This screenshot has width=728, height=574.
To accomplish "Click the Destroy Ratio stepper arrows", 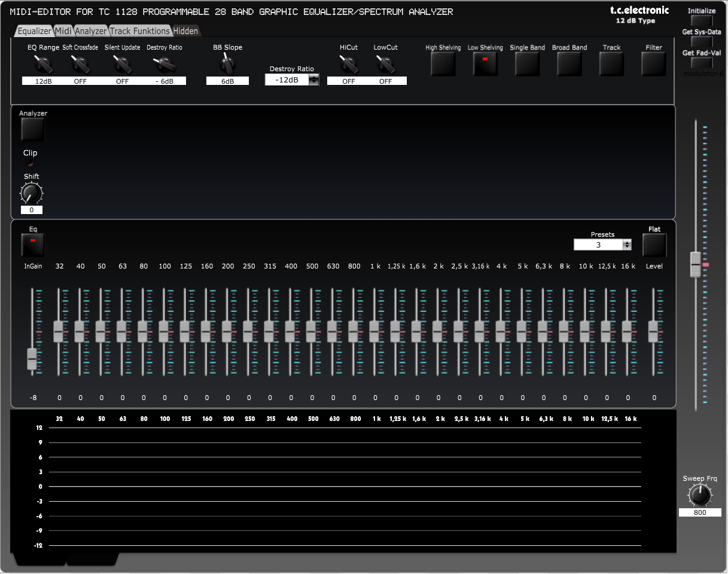I will pyautogui.click(x=314, y=79).
